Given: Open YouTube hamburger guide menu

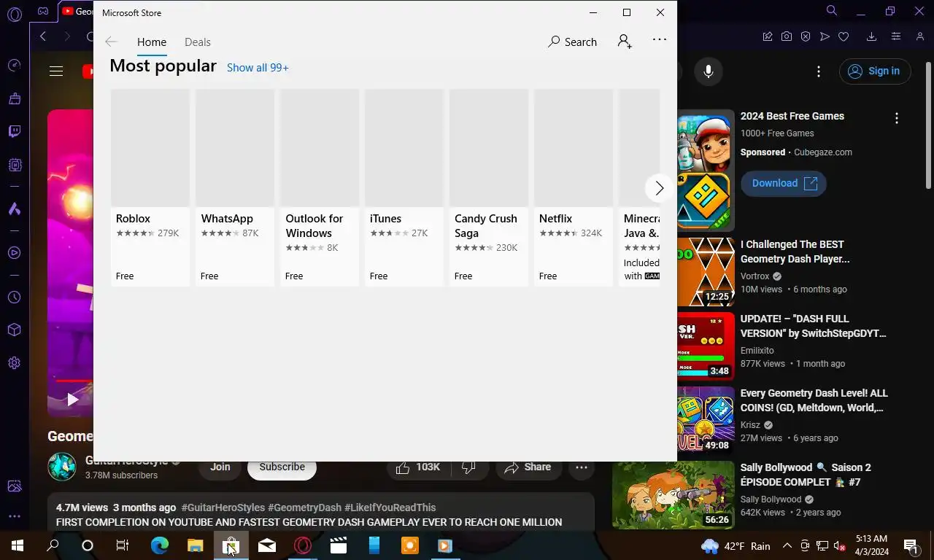Looking at the screenshot, I should [x=56, y=71].
